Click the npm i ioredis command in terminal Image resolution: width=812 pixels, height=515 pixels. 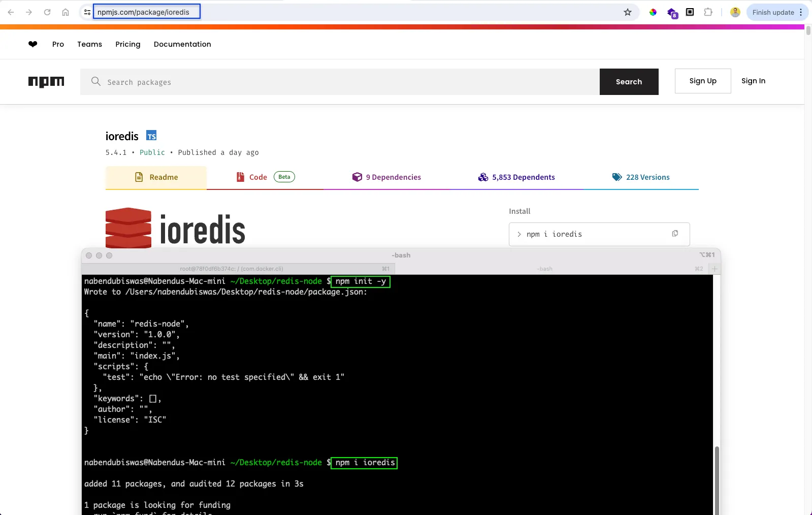(365, 463)
